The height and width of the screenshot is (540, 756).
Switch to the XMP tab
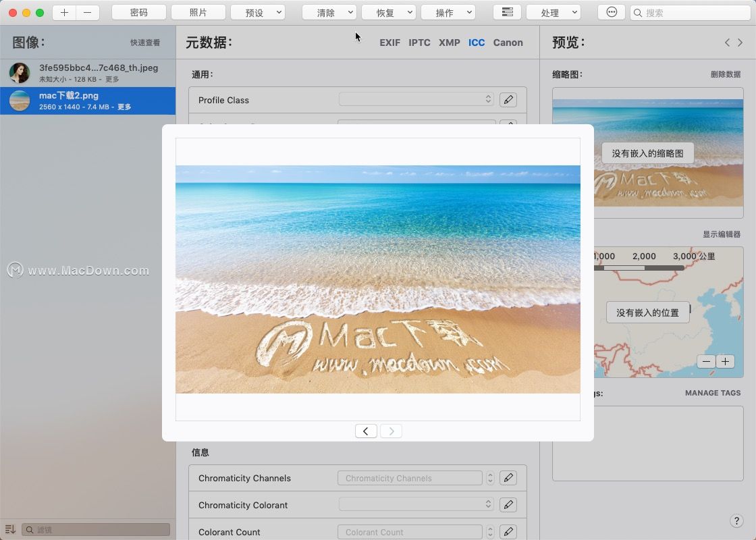click(450, 43)
